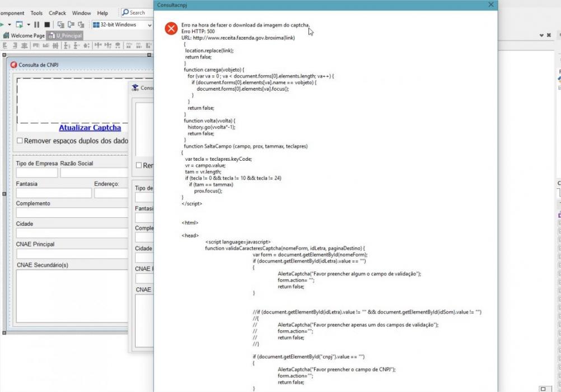
Task: Click the Fantasia input field
Action: coord(54,193)
